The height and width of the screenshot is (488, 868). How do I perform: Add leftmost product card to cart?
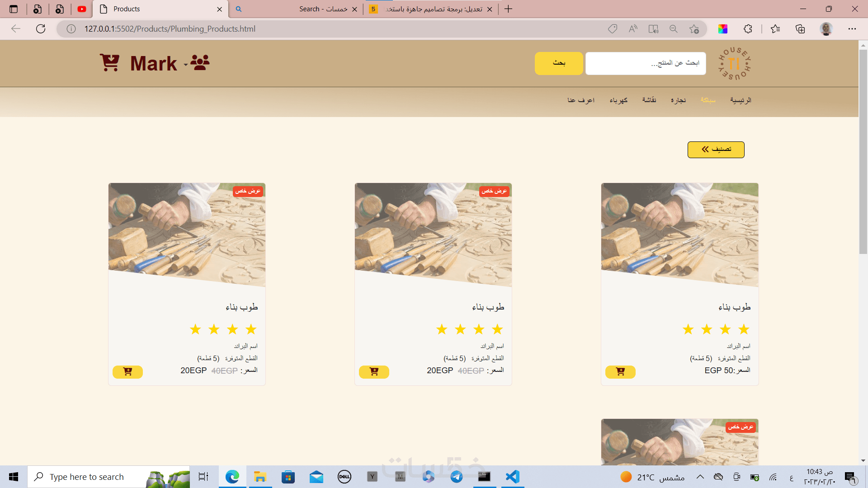127,372
